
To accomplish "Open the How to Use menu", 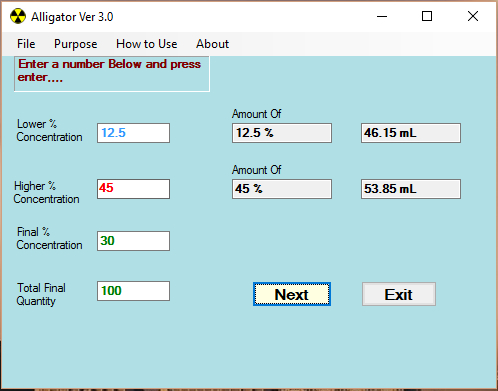I will [x=147, y=44].
